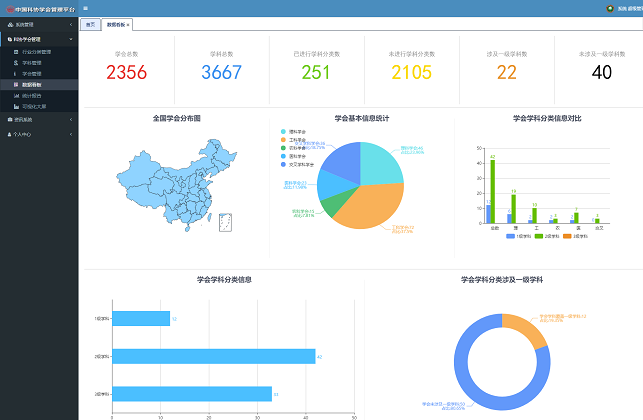The image size is (643, 420).
Task: Click the 学会管理 submenu icon
Action: click(x=15, y=74)
